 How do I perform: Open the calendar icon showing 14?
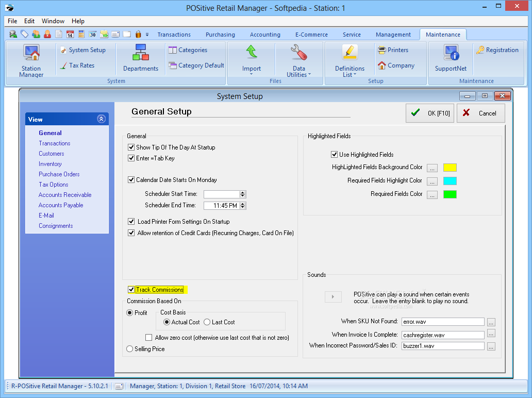coord(70,34)
